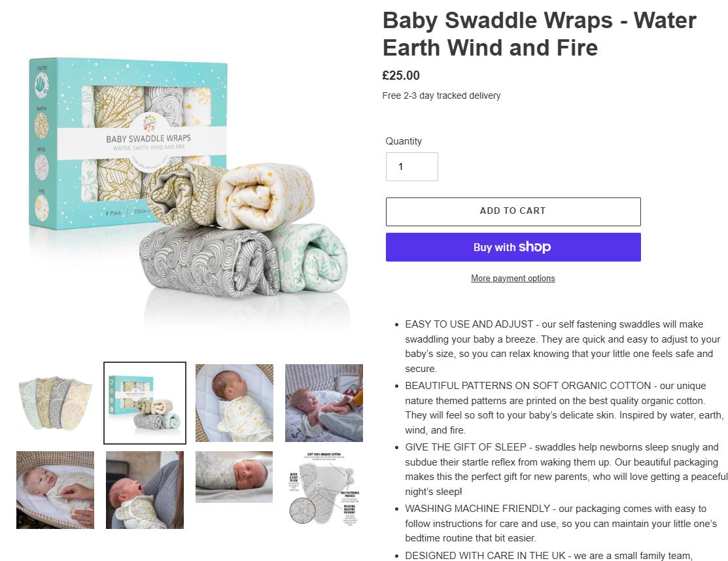Open More payment options link
The height and width of the screenshot is (561, 728).
click(x=513, y=278)
